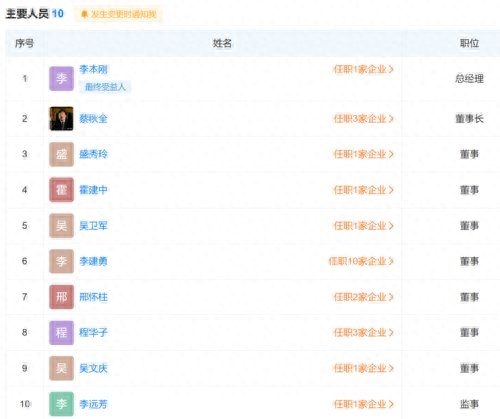Click the red 邢 avatar icon

[x=61, y=297]
